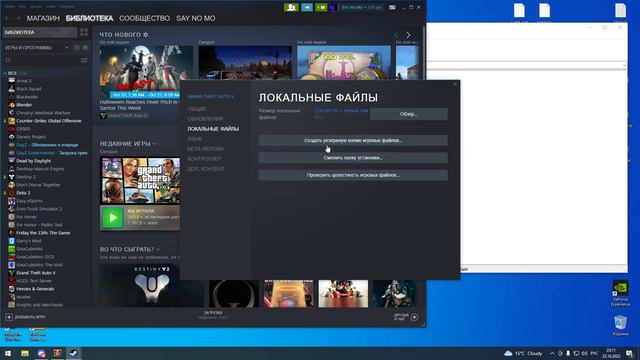Open the СООБЩЕСТВО community tab
This screenshot has height=360, width=640.
click(144, 18)
